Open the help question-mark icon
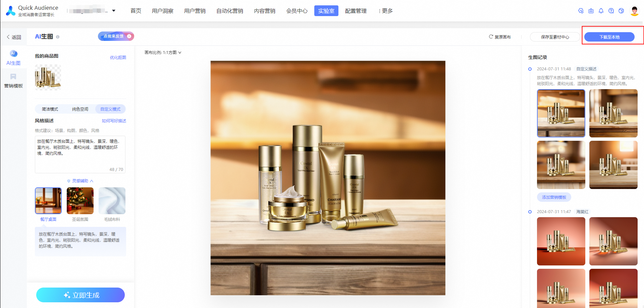This screenshot has height=308, width=644. click(x=611, y=11)
